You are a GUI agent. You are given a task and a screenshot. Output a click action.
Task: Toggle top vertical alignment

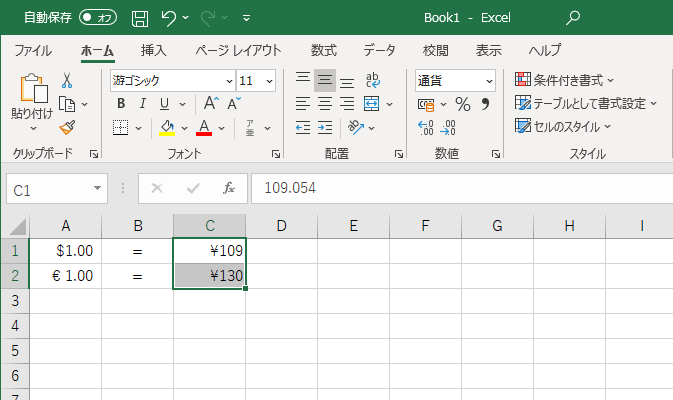click(303, 80)
